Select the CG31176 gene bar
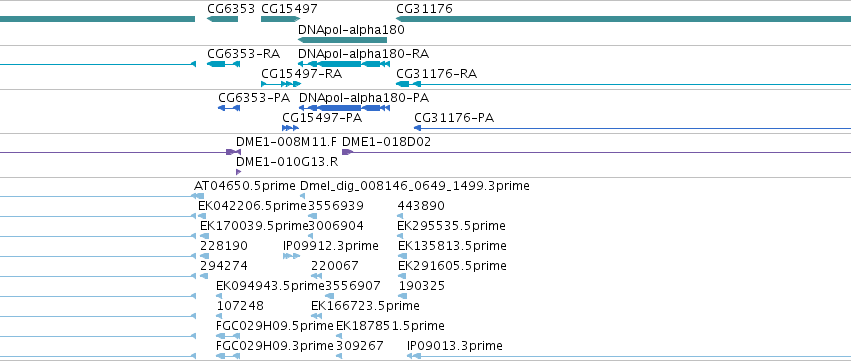Viewport: 851px width, 361px height. click(623, 19)
